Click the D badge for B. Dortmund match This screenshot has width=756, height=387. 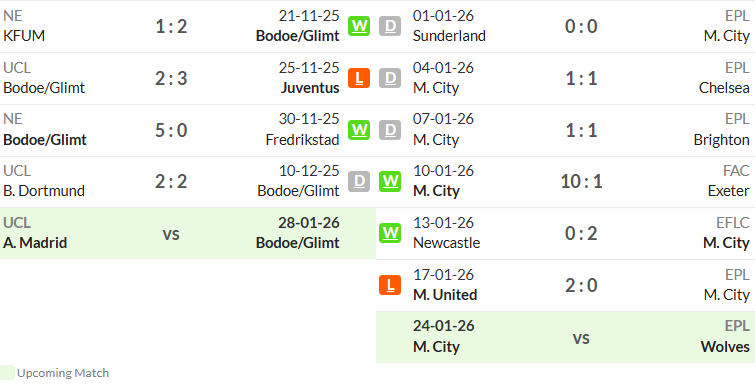[359, 181]
